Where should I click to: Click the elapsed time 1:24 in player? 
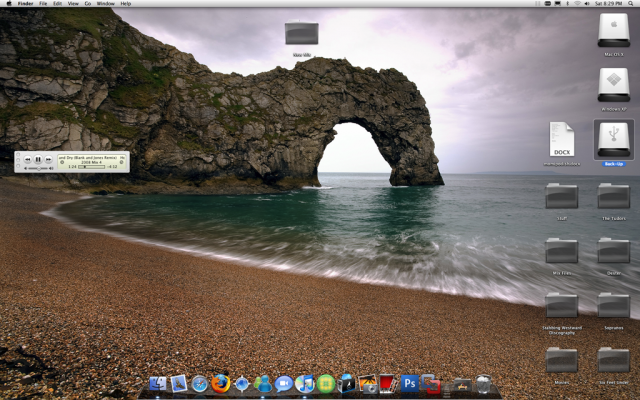72,167
